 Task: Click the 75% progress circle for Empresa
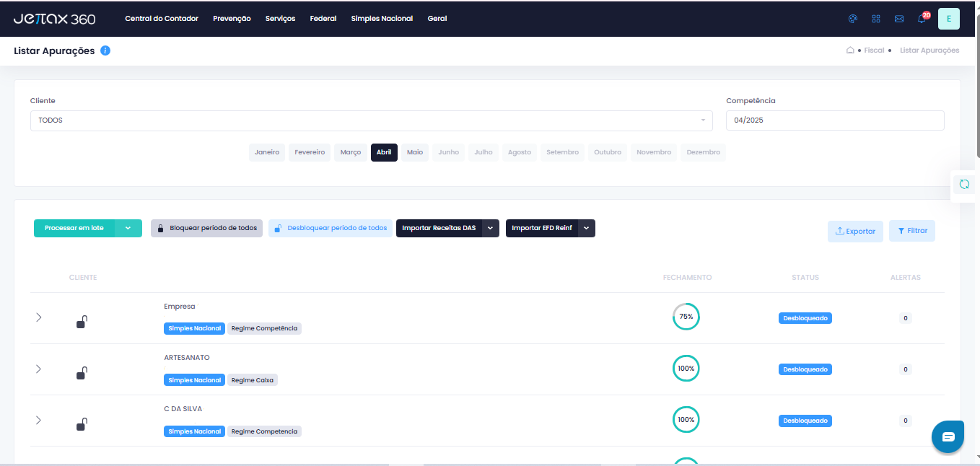686,317
